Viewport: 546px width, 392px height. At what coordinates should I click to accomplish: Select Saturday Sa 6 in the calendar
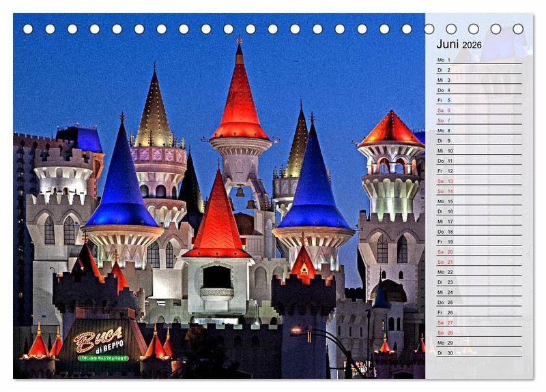click(x=478, y=110)
